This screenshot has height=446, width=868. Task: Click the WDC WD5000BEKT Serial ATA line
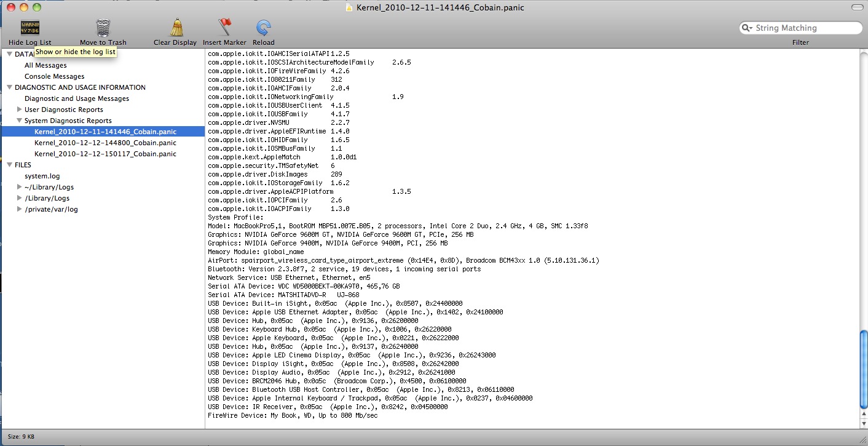[x=304, y=286]
